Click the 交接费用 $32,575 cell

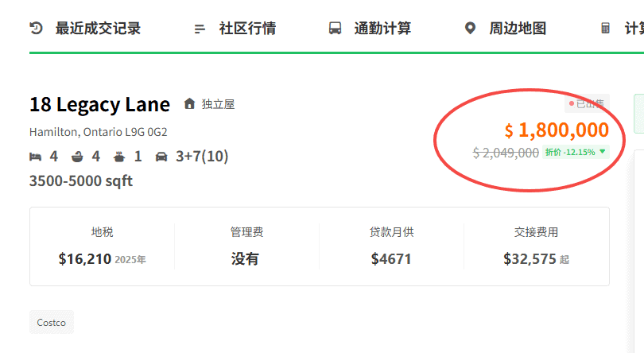coord(536,246)
